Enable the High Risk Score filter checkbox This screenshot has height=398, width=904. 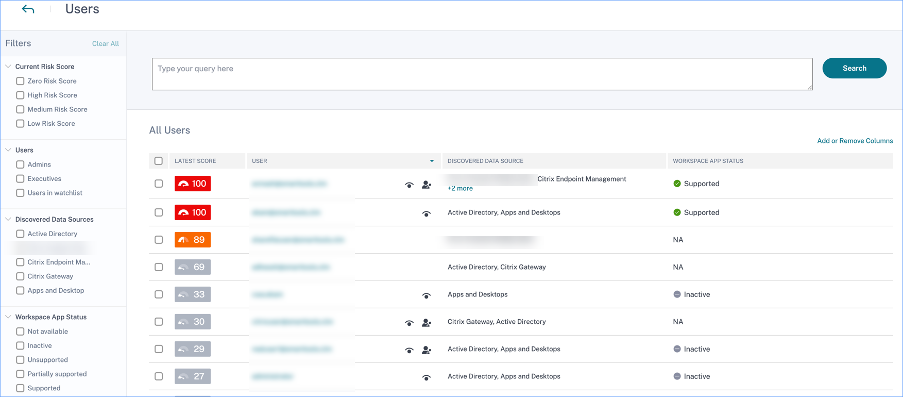point(20,95)
